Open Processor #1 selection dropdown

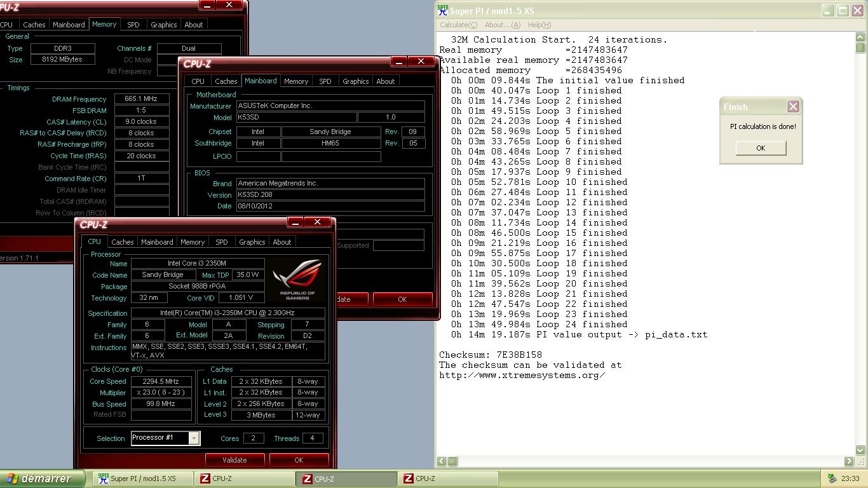coord(194,438)
